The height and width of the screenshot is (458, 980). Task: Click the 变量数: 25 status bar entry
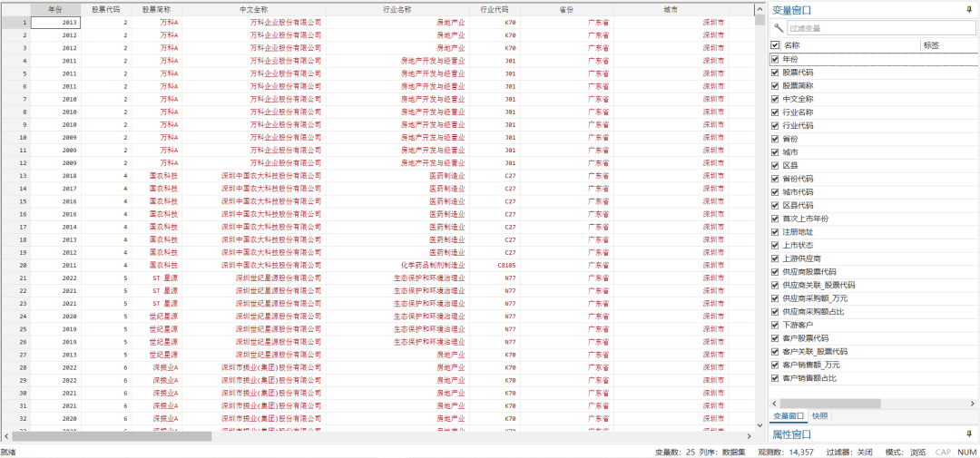[675, 452]
